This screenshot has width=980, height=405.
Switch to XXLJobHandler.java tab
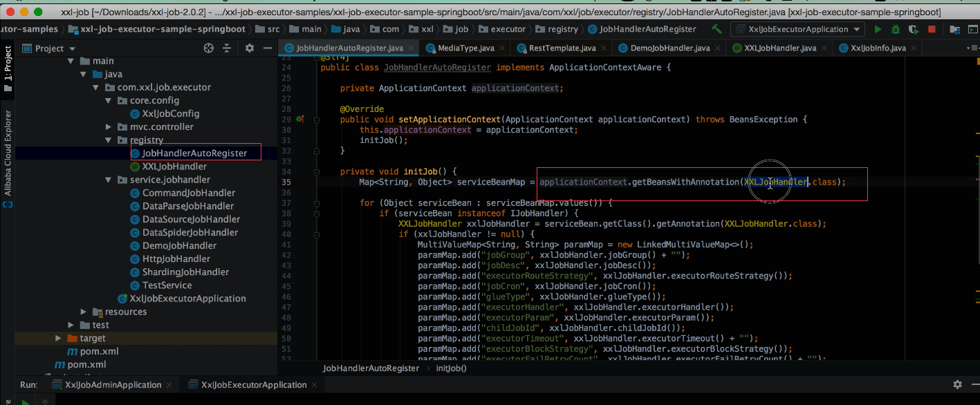coord(780,48)
